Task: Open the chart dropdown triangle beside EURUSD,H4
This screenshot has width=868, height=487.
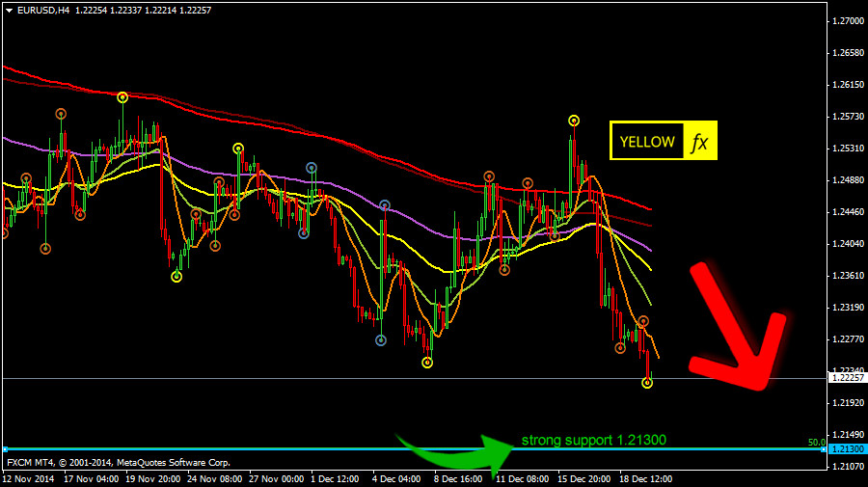Action: click(x=8, y=10)
